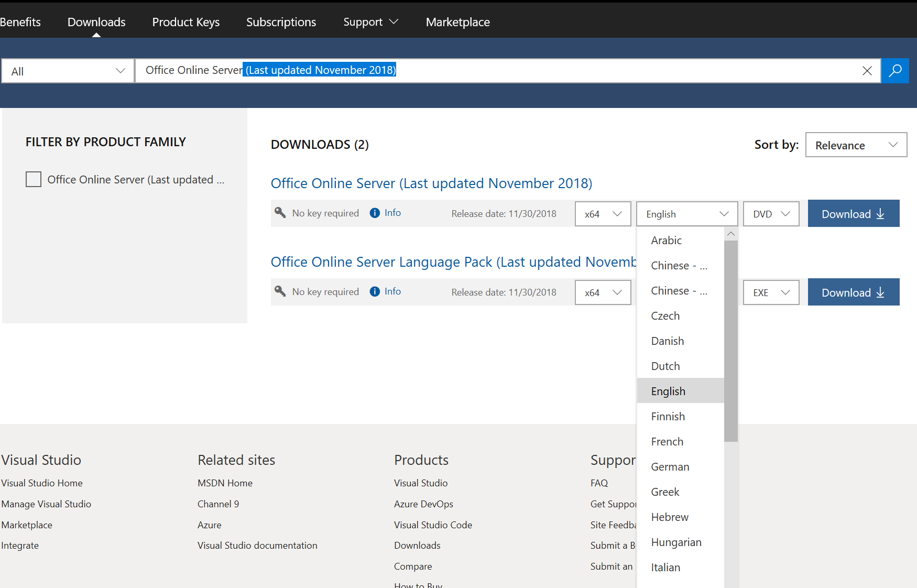The width and height of the screenshot is (917, 588).
Task: Select Danish language
Action: (680, 341)
